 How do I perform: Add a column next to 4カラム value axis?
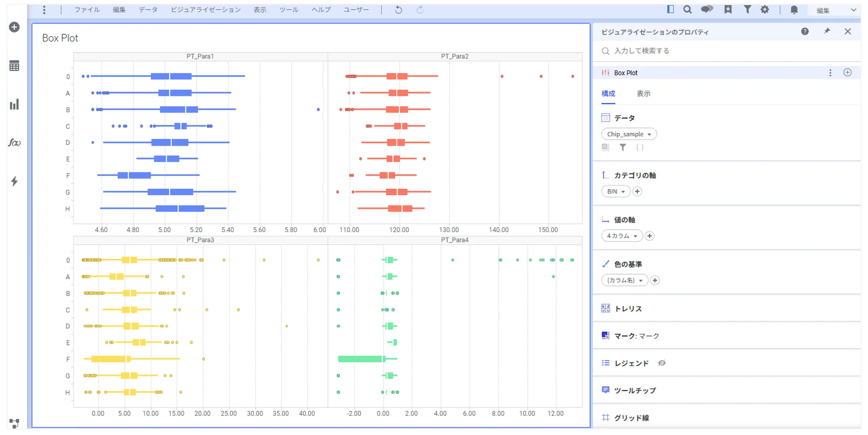[649, 236]
